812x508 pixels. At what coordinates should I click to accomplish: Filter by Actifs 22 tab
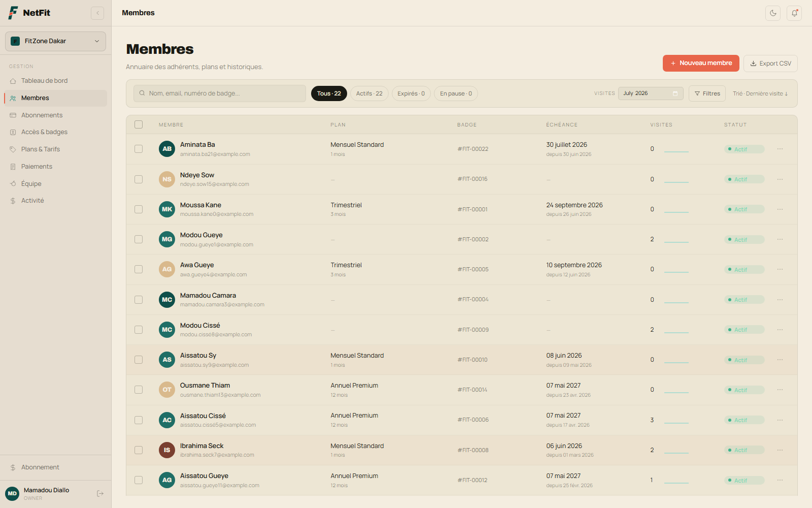pos(369,93)
